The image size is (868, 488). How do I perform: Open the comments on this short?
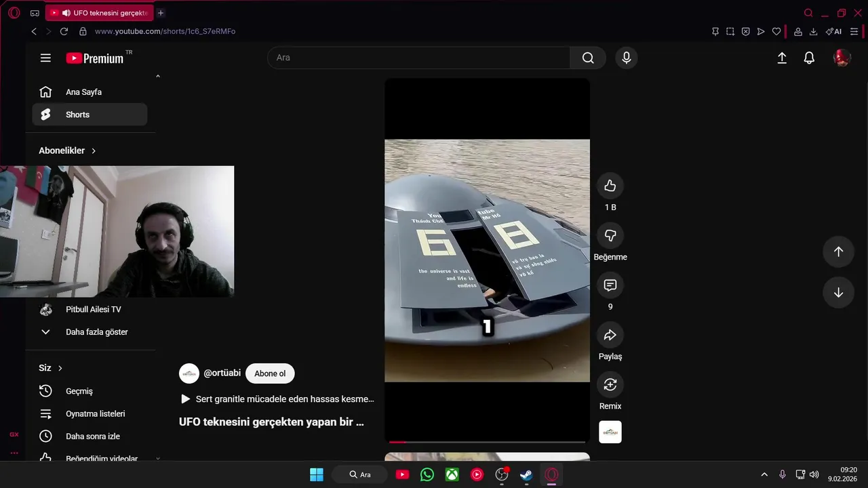tap(610, 285)
